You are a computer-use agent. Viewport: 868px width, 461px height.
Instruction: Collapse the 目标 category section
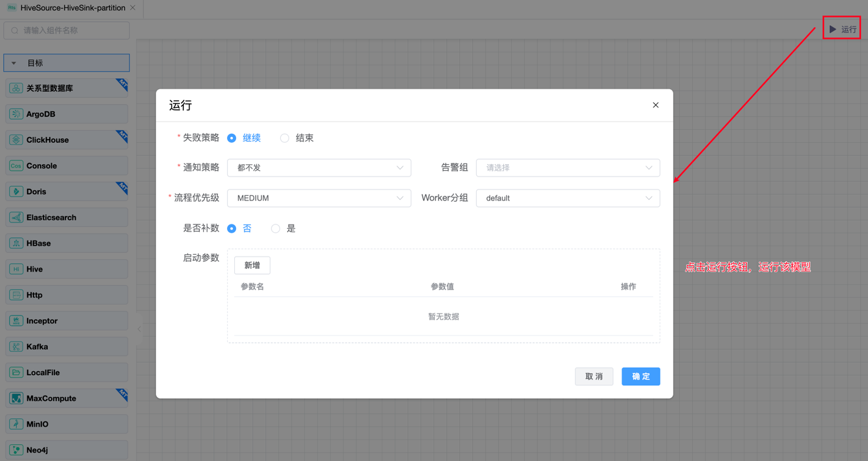(14, 63)
